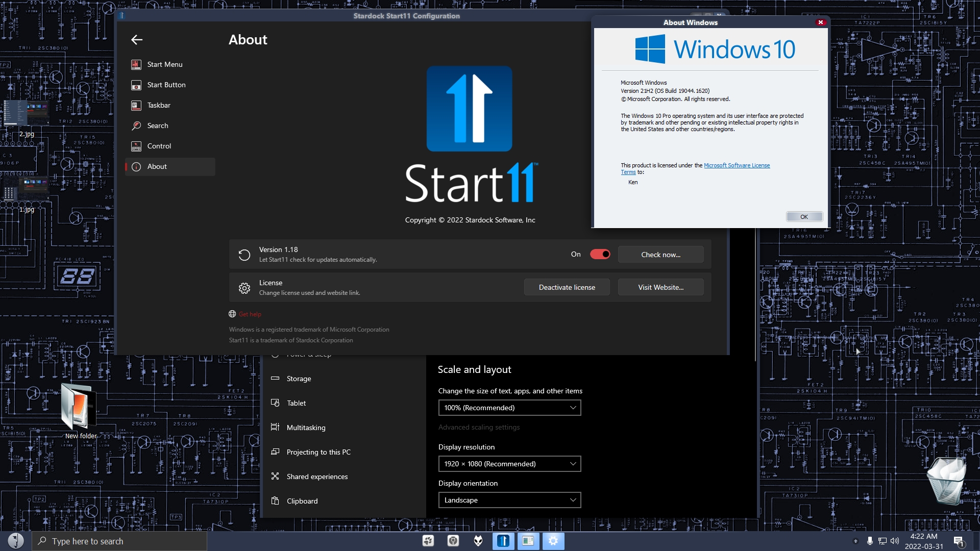The image size is (980, 551).
Task: Click the volume speaker tray icon
Action: pyautogui.click(x=895, y=541)
